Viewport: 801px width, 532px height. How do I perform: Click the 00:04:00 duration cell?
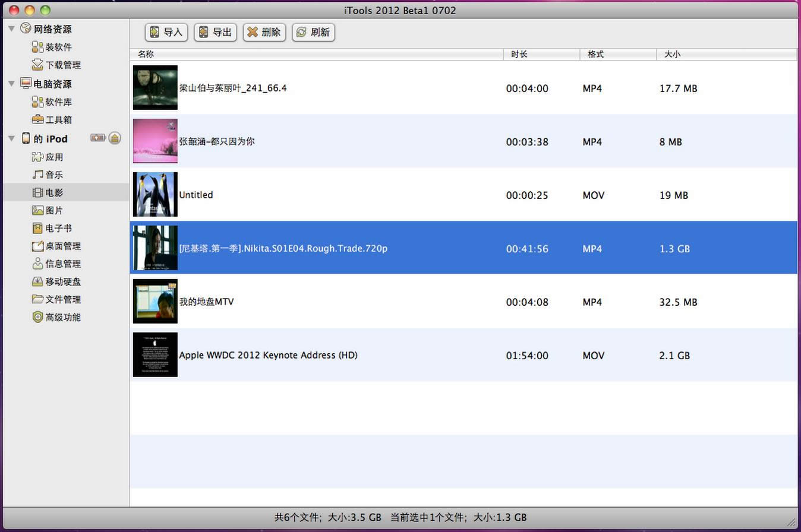pyautogui.click(x=527, y=88)
